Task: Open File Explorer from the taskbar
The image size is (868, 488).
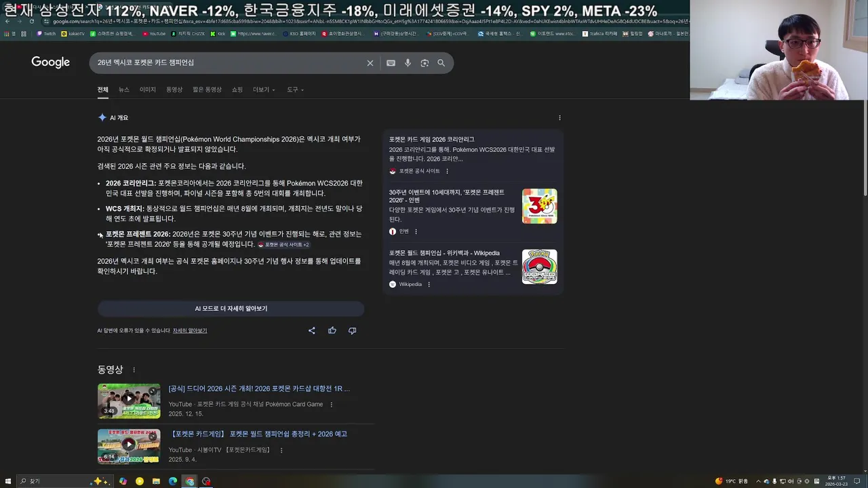Action: click(156, 481)
